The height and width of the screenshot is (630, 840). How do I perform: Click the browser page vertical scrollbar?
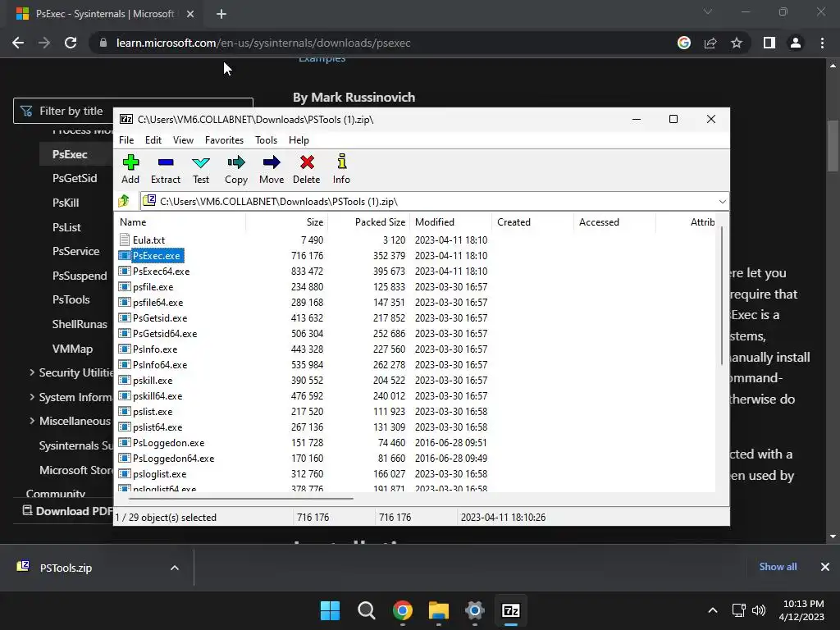pyautogui.click(x=833, y=146)
